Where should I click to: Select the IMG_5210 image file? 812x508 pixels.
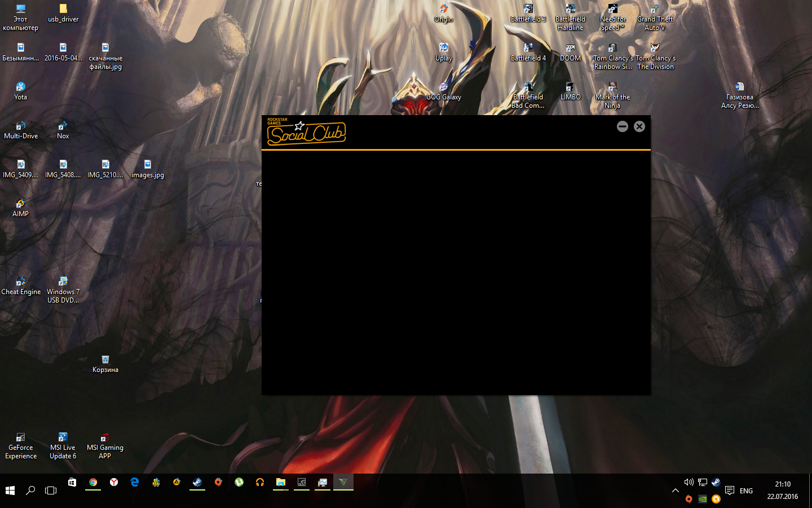(105, 169)
